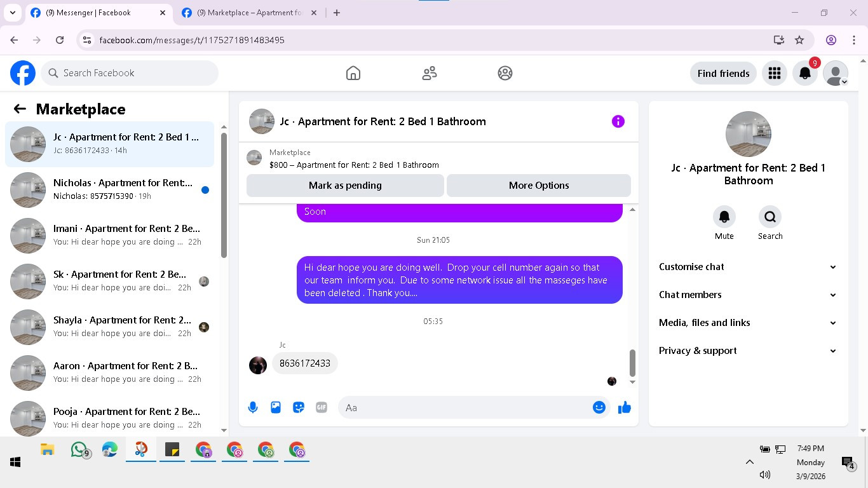Open the Windows Start menu
The height and width of the screenshot is (488, 868).
(15, 462)
